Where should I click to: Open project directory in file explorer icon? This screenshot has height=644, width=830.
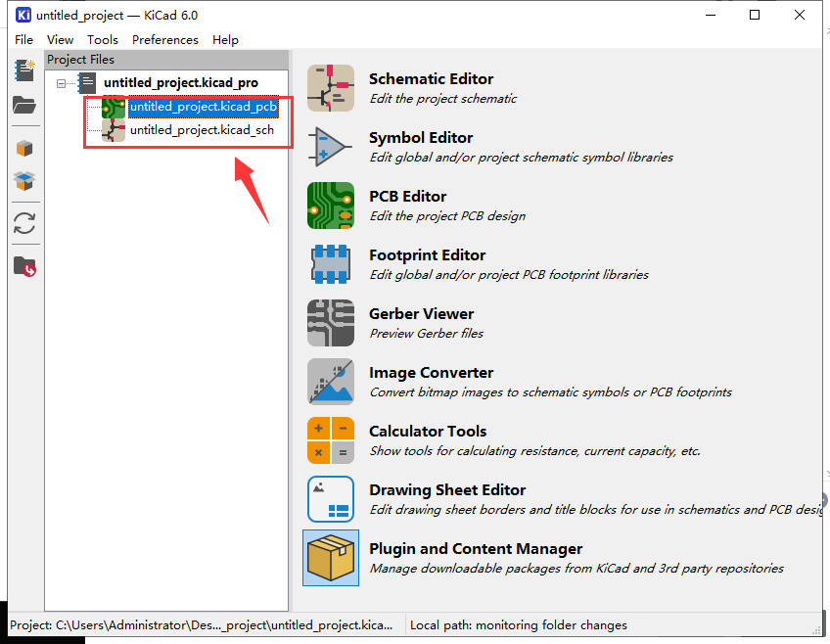click(x=24, y=266)
